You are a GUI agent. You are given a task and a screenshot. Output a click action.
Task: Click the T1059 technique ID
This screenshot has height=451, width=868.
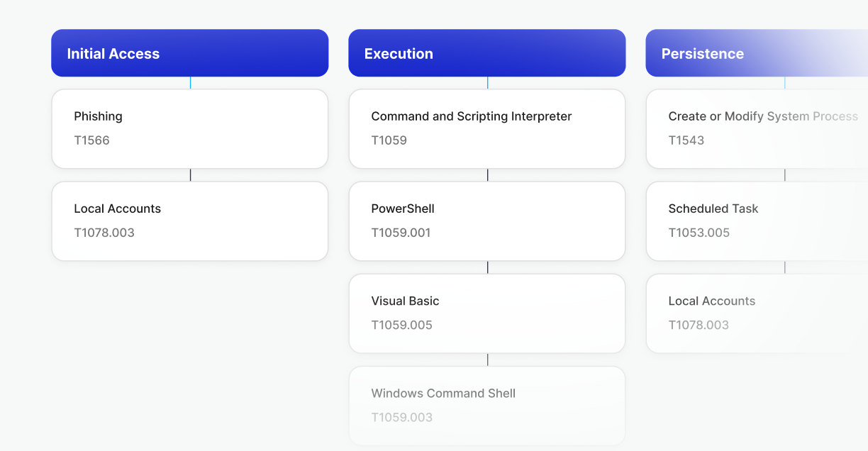389,140
